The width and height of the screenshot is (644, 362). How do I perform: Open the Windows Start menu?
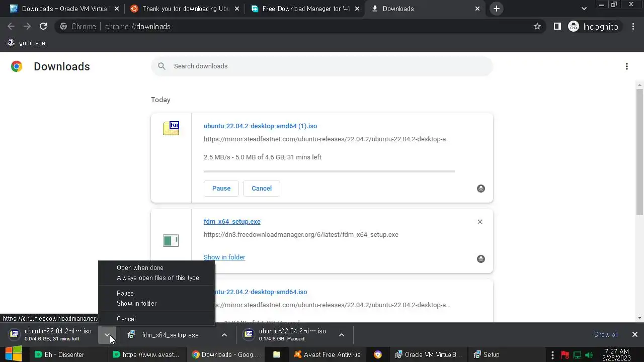[14, 354]
